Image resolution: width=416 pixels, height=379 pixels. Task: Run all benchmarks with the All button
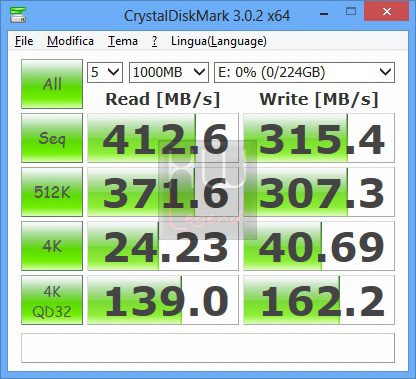pyautogui.click(x=52, y=84)
